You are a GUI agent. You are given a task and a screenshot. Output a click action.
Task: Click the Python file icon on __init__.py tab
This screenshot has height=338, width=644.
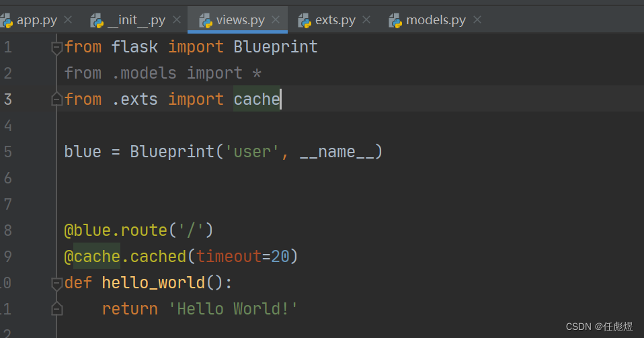click(x=97, y=20)
